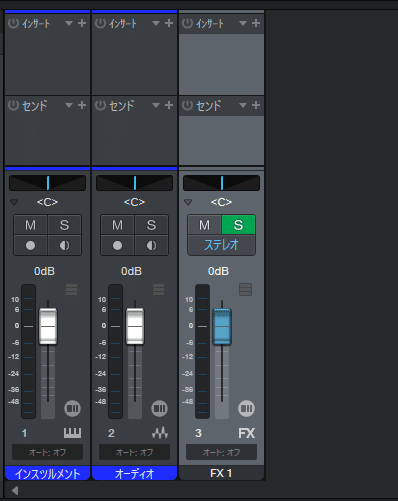Click the pan control of FX 1
398x501 pixels.
click(x=221, y=183)
